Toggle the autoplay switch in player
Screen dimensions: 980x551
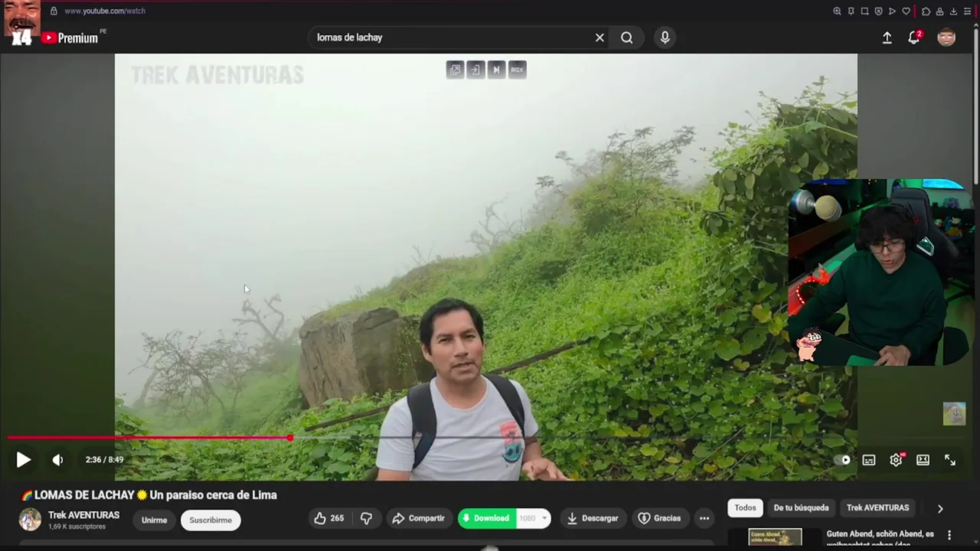click(843, 460)
